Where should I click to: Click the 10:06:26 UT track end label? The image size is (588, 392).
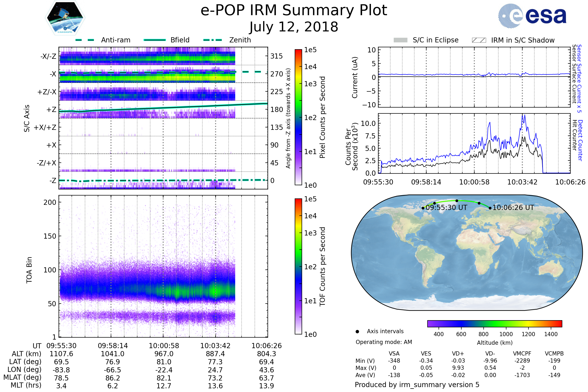point(513,208)
